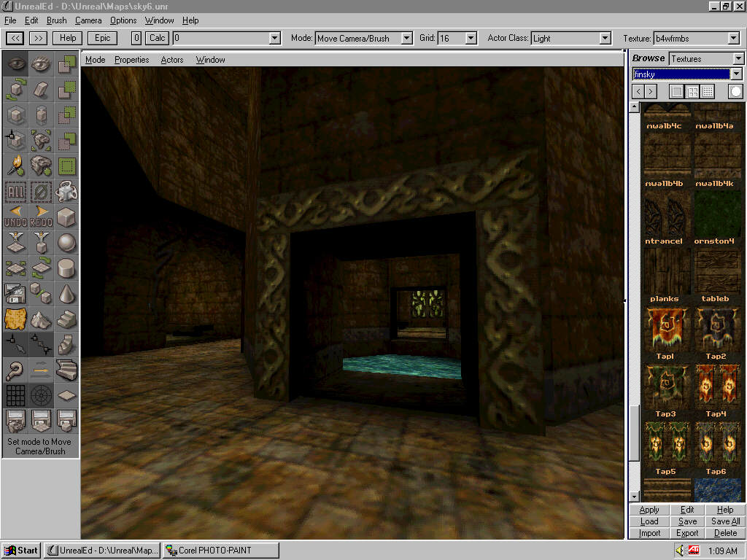Open the viewport Actors menu
Viewport: 747px width, 560px height.
172,60
